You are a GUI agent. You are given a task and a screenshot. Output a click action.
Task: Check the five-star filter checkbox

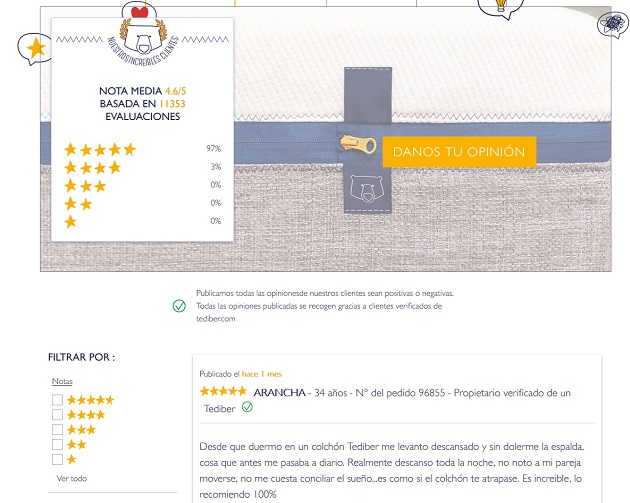tap(57, 400)
